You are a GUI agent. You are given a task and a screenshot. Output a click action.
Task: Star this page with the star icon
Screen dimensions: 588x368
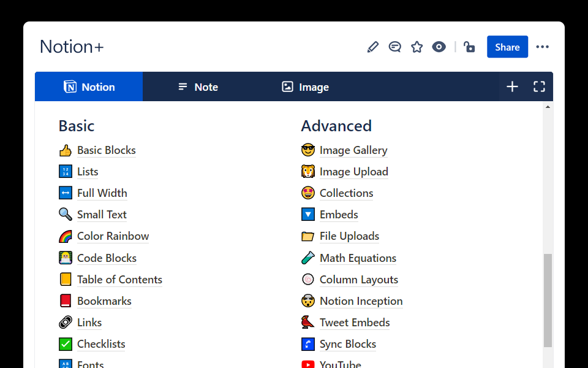[x=417, y=47]
